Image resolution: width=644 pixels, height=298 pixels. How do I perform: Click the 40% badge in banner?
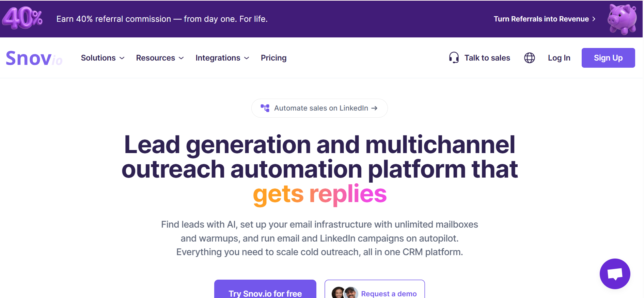22,18
